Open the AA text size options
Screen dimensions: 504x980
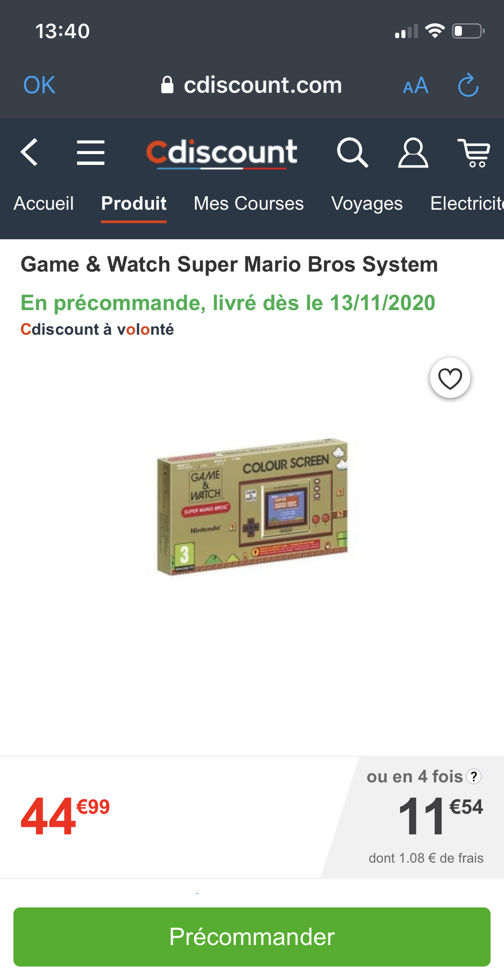pos(415,85)
